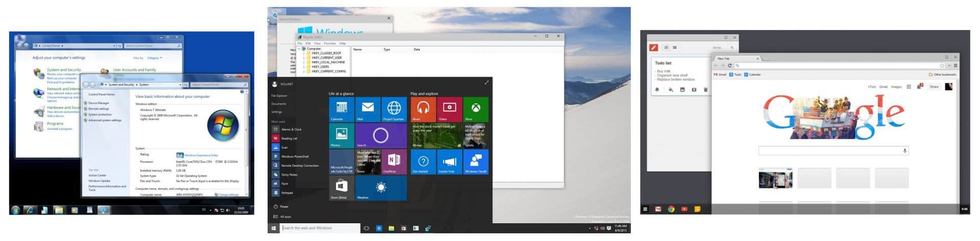This screenshot has height=241, width=980.
Task: Open Gmail from the Chrome OS shelf
Action: [658, 209]
